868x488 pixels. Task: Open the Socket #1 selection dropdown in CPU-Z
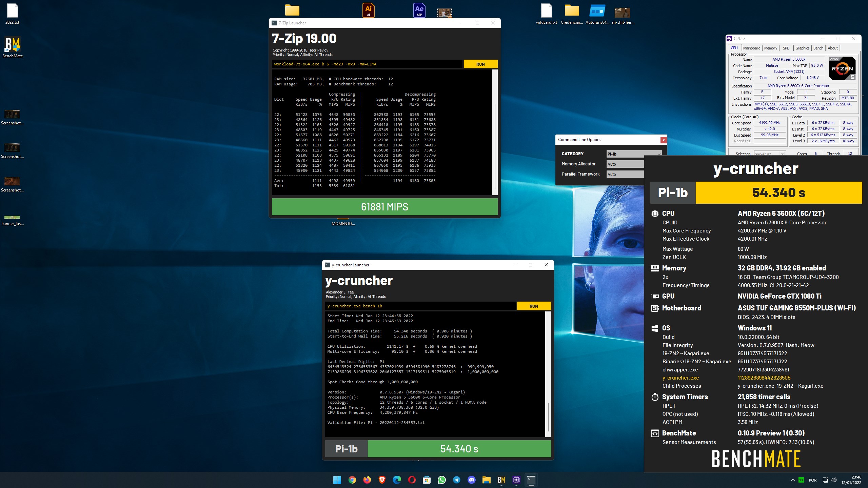[x=769, y=154]
